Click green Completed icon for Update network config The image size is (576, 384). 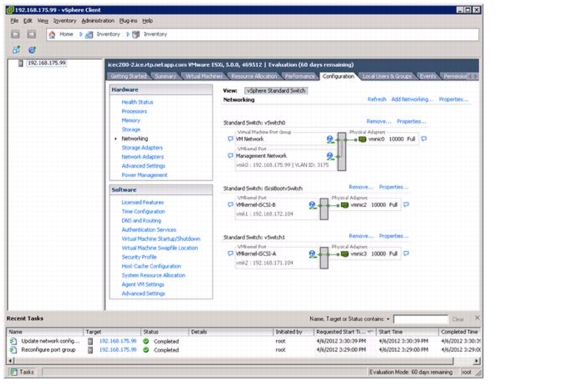point(146,341)
